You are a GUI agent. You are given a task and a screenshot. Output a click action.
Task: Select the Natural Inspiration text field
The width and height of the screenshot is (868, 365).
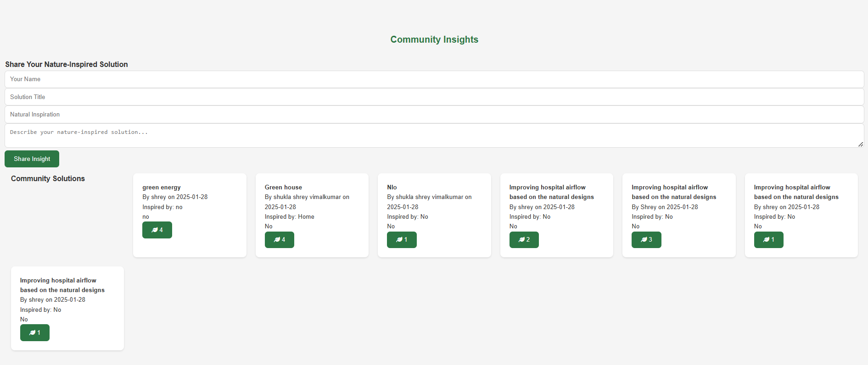[x=434, y=115]
